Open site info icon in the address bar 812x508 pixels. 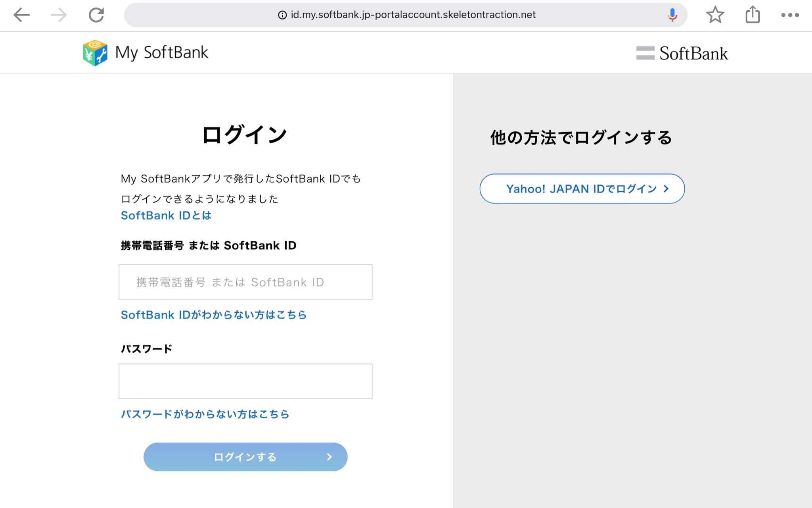tap(282, 15)
